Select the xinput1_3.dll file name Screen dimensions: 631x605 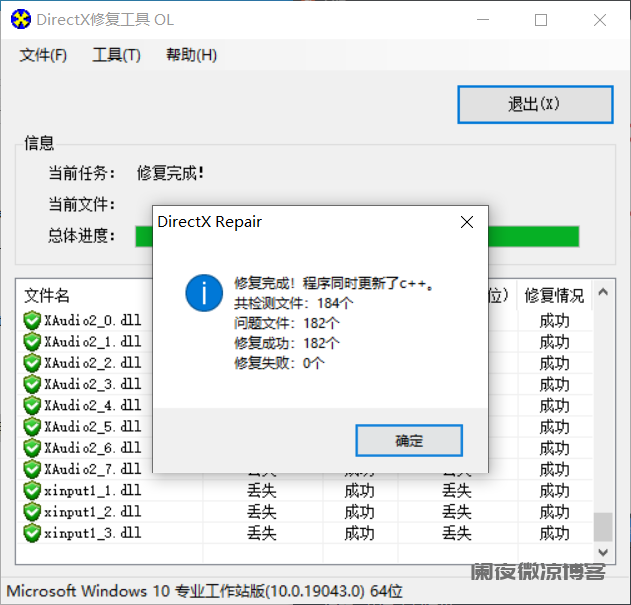click(93, 533)
